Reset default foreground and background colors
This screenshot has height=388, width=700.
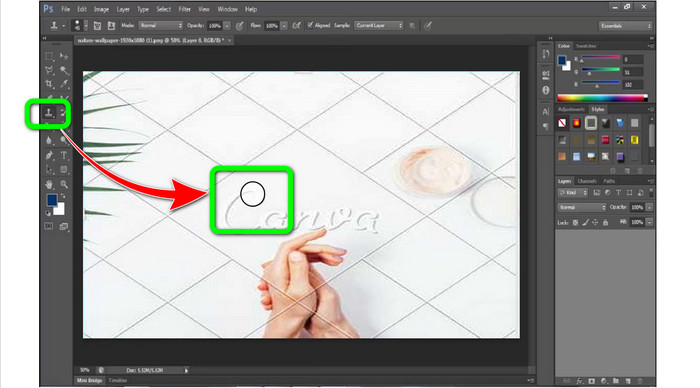(48, 213)
